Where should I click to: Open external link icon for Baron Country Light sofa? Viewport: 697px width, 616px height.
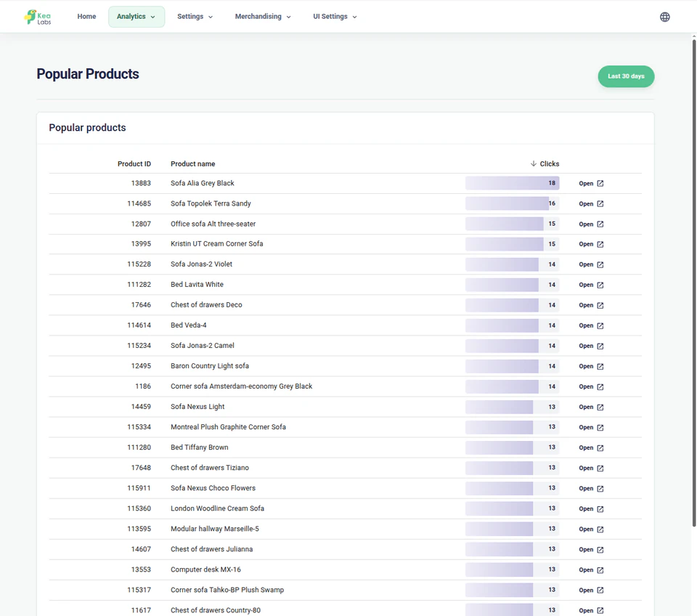pyautogui.click(x=600, y=367)
